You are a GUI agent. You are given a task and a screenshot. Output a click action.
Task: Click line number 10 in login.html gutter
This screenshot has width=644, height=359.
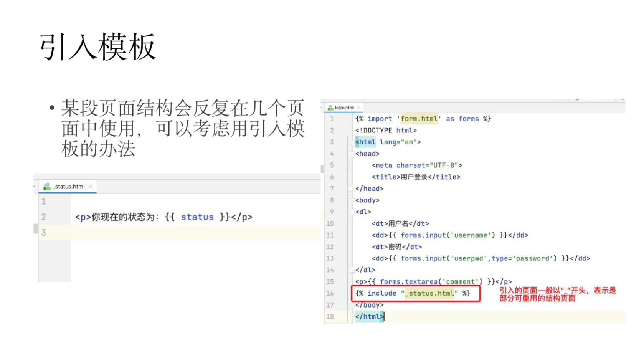click(x=330, y=223)
